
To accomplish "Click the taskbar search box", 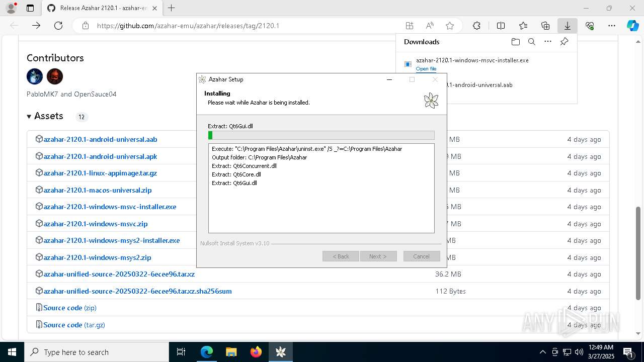I will [97, 352].
